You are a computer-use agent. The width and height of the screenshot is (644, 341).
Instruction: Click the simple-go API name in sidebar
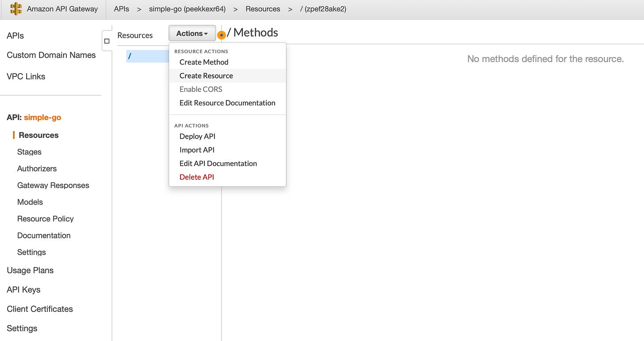click(x=42, y=117)
